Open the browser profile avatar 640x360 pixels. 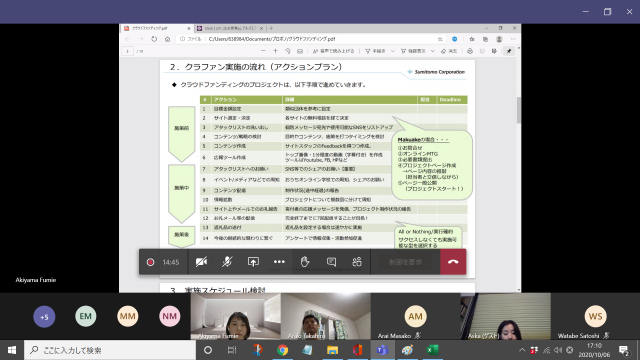tap(499, 39)
